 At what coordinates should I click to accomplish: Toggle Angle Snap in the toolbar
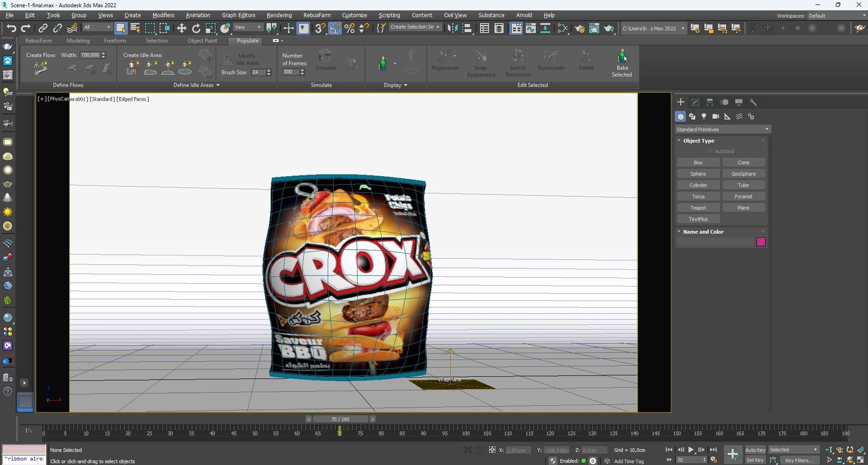(335, 28)
